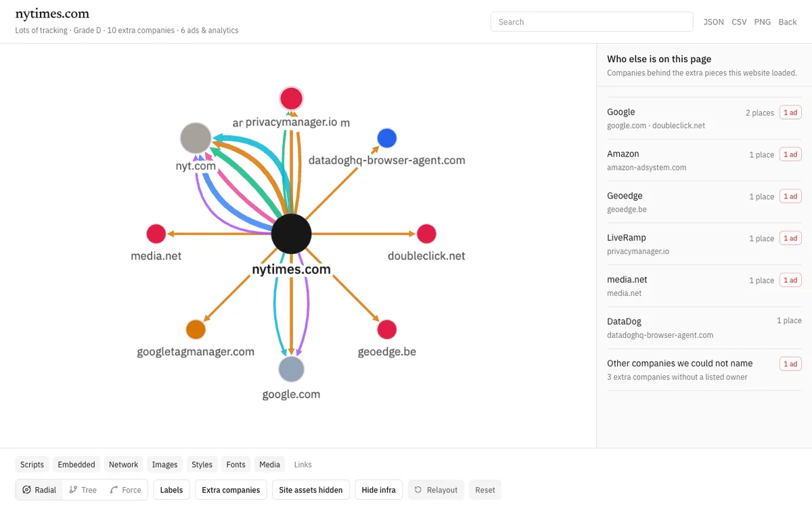
Task: Click the red media.net node
Action: click(x=156, y=234)
